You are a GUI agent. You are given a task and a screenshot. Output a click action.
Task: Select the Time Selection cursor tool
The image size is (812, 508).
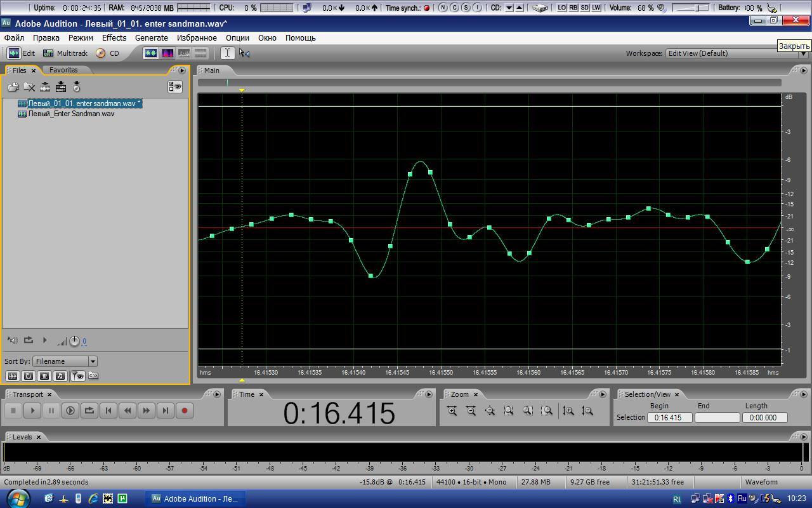coord(227,53)
